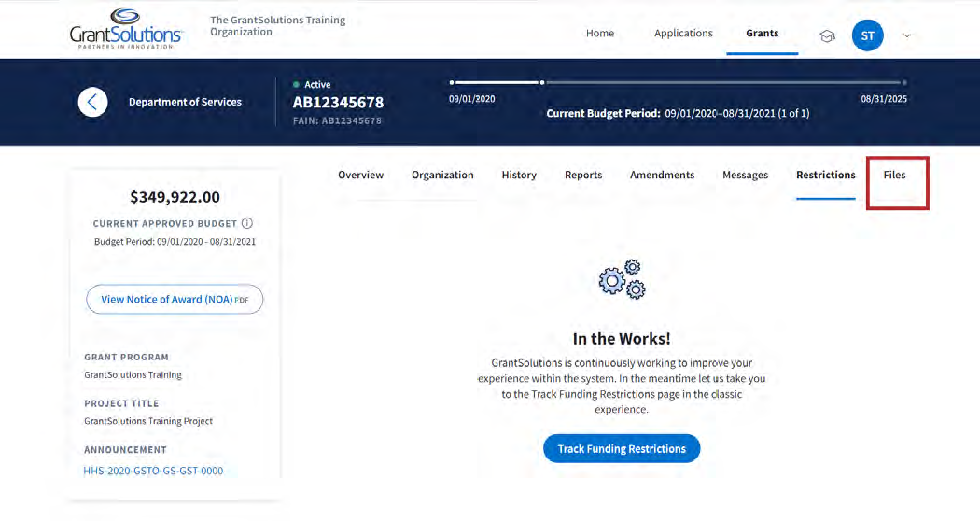
Task: Click the gears In the Works icon
Action: tap(623, 280)
